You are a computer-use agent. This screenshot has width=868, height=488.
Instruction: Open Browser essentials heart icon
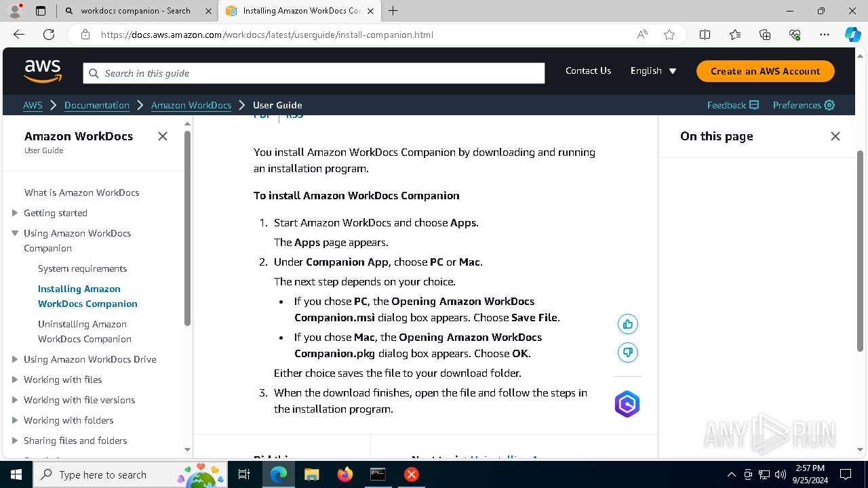tap(795, 35)
